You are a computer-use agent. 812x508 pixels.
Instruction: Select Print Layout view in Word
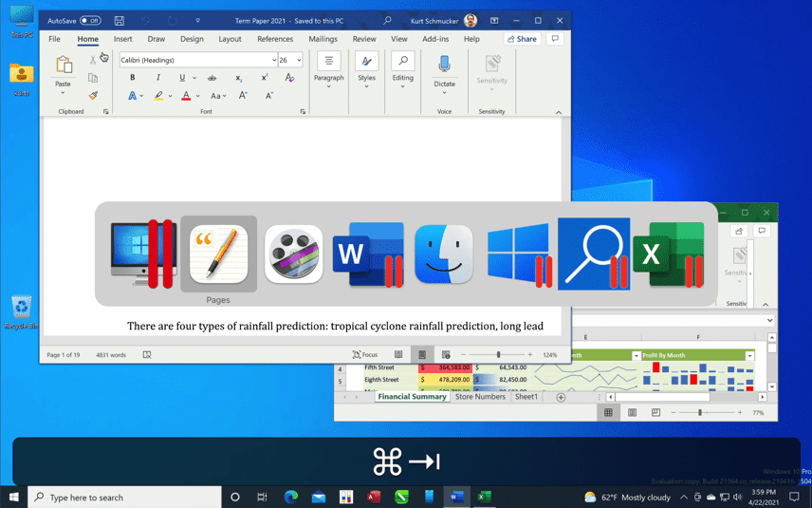click(x=422, y=354)
